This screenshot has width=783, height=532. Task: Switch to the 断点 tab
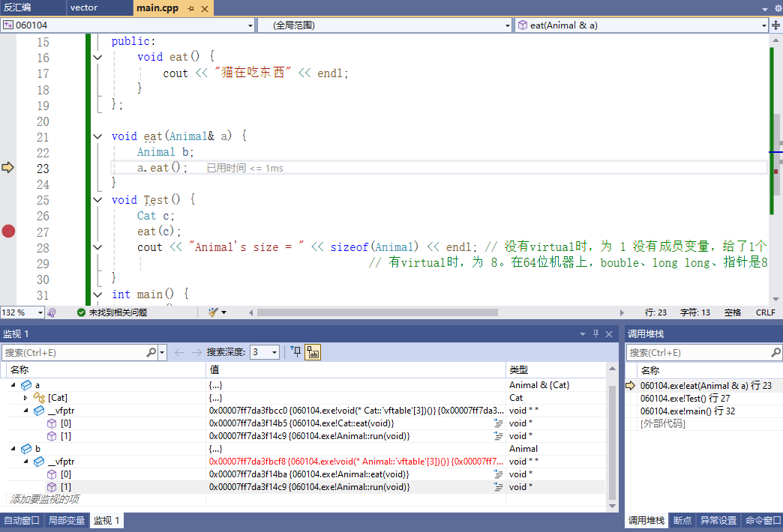pyautogui.click(x=682, y=521)
